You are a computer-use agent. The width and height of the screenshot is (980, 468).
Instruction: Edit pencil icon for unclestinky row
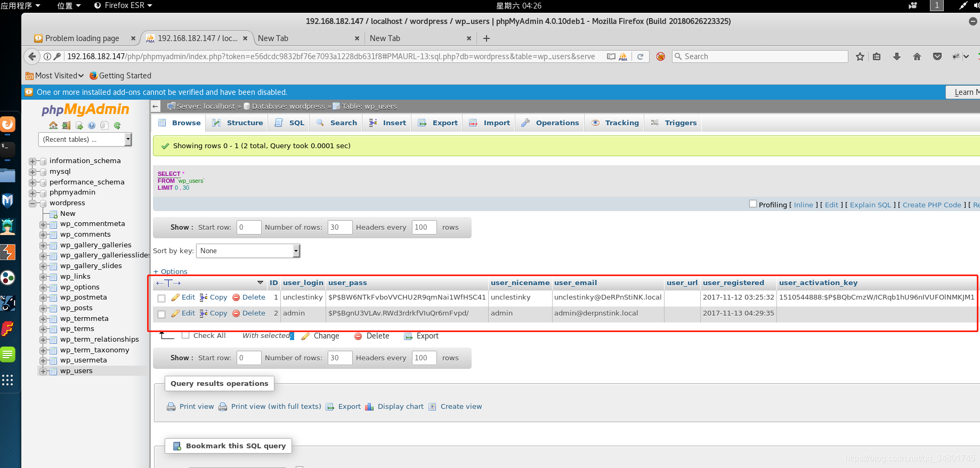[175, 297]
